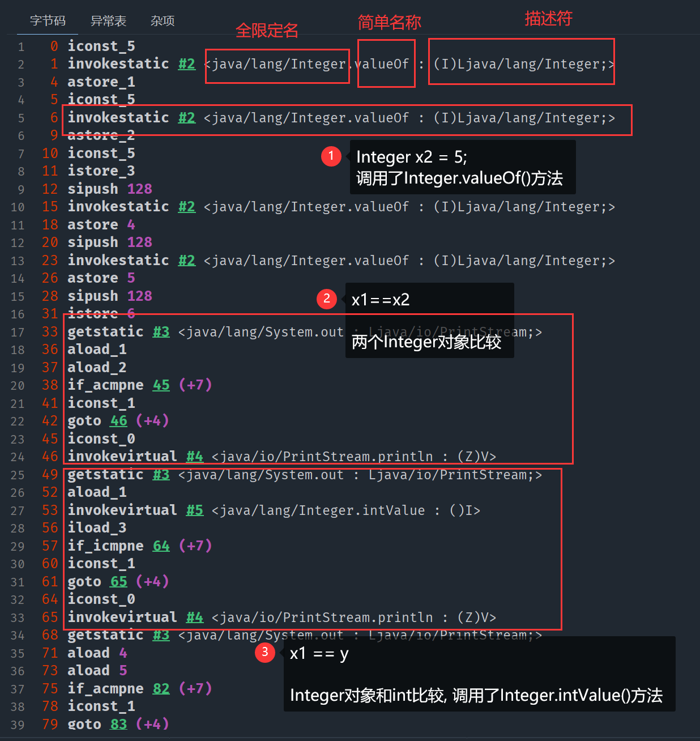Switch to the 字节码 tab
The height and width of the screenshot is (741, 700).
coord(48,21)
